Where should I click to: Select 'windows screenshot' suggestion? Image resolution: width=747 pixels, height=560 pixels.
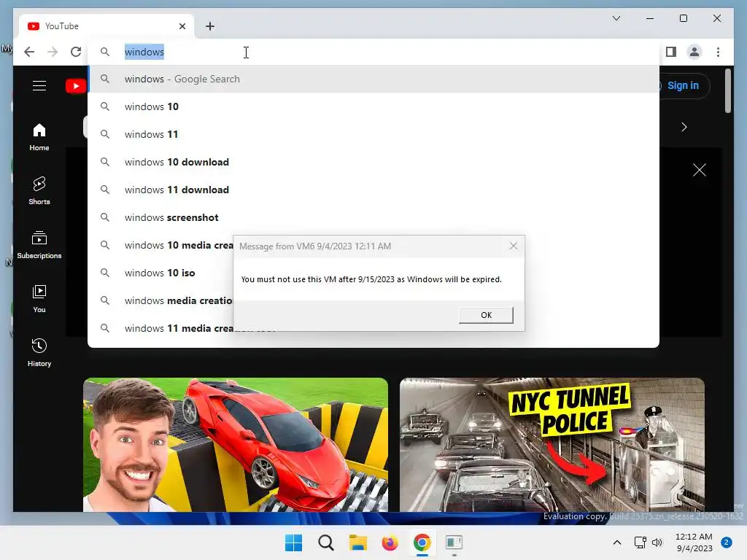click(373, 217)
